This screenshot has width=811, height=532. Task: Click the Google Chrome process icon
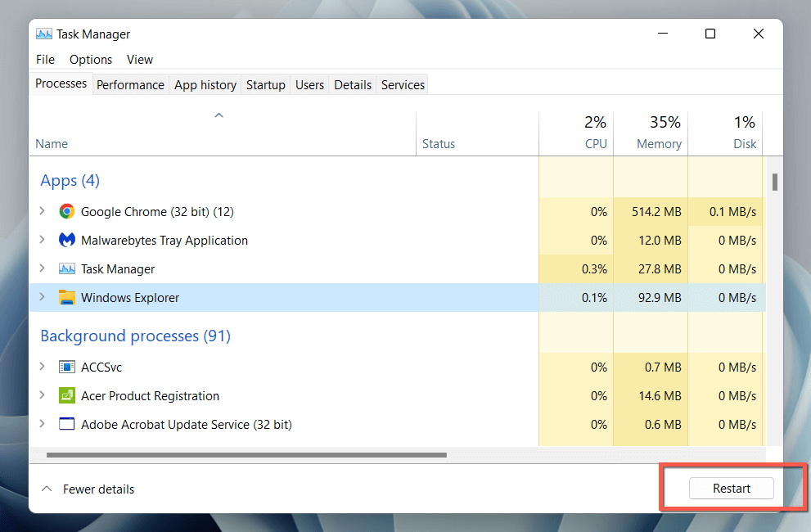click(x=66, y=211)
